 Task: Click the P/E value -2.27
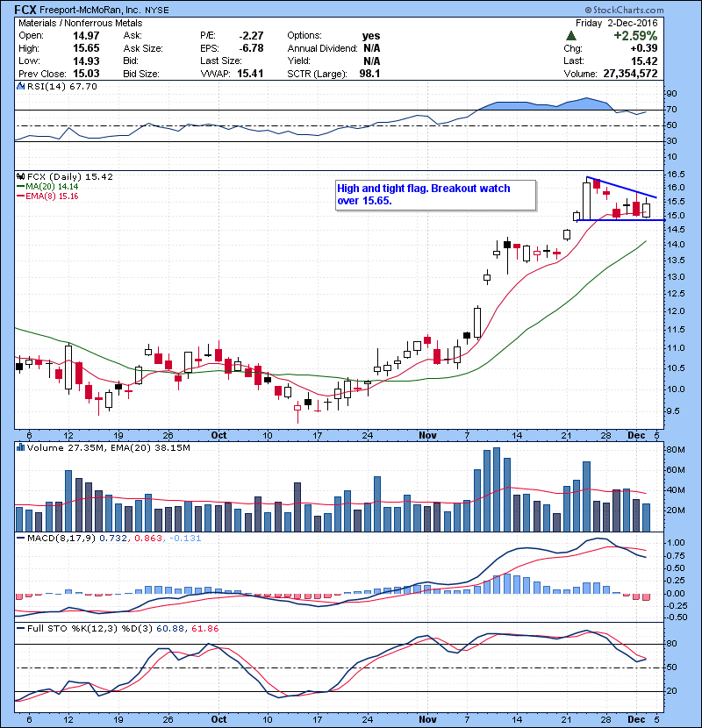tap(251, 36)
